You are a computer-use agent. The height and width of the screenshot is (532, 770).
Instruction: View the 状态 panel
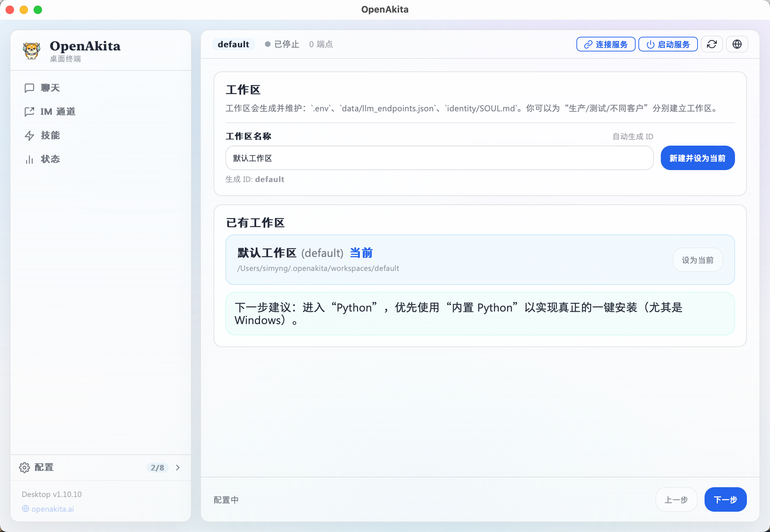click(x=50, y=159)
